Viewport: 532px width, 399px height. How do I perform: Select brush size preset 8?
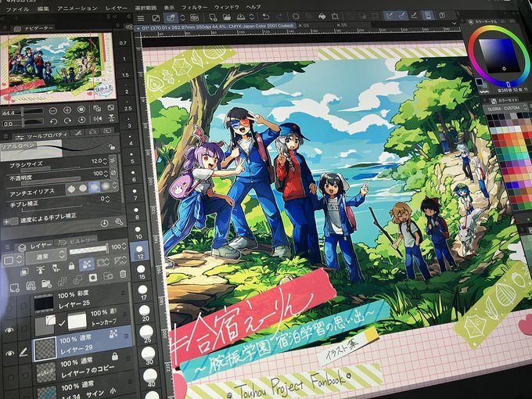pos(136,213)
